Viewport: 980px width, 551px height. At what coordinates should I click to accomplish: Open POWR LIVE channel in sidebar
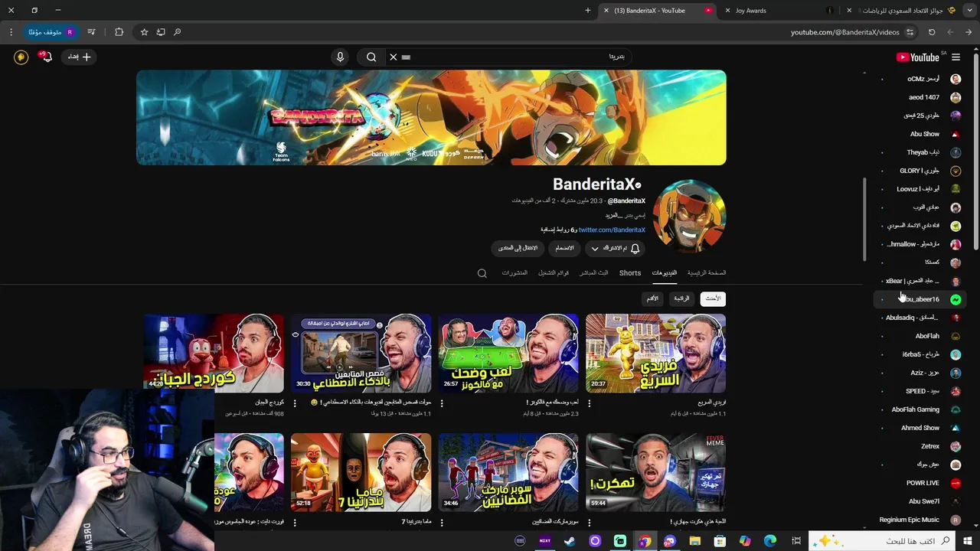pyautogui.click(x=921, y=483)
